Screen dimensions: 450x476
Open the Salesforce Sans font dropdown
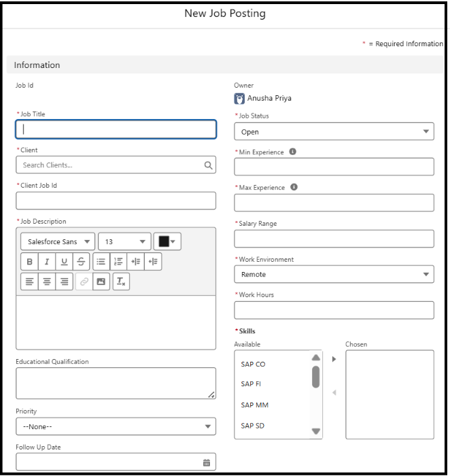point(58,241)
